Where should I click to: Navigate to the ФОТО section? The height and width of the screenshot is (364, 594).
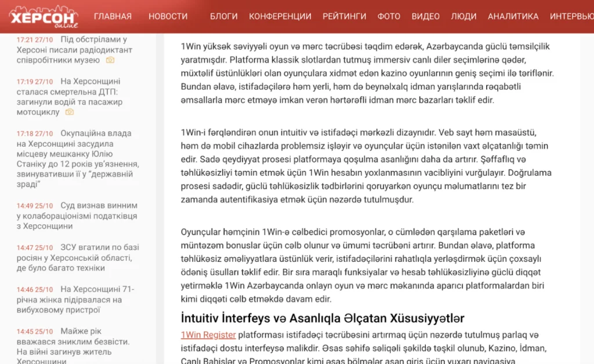click(x=389, y=16)
